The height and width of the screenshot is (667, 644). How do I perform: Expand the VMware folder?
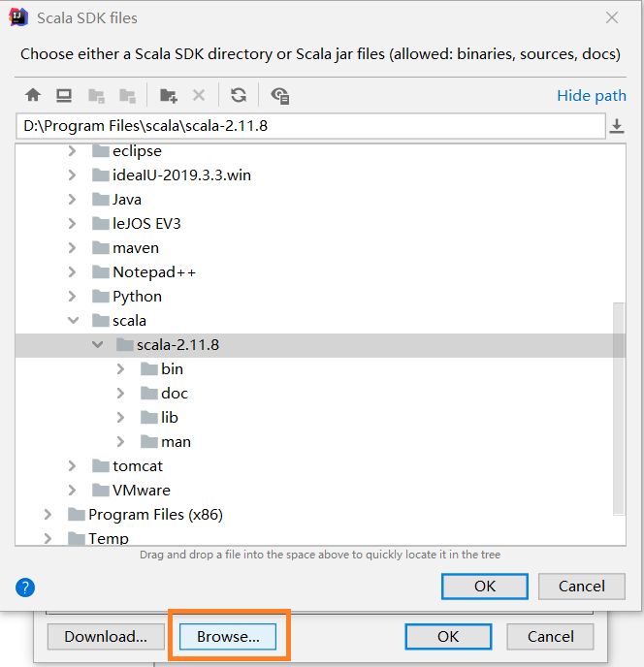[73, 490]
